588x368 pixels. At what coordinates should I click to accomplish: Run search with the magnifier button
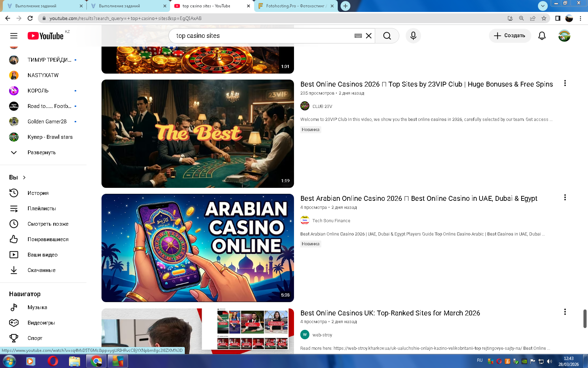point(387,36)
